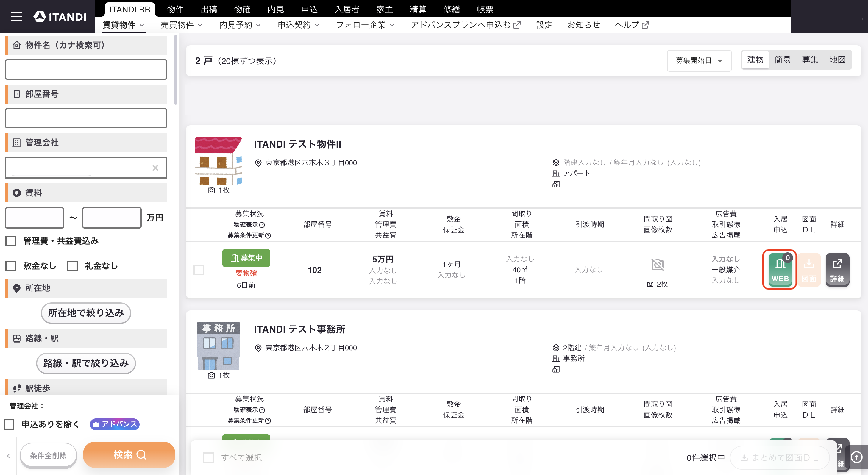Click the ITANDI テスト物件II building thumbnail
This screenshot has width=868, height=475.
point(218,161)
